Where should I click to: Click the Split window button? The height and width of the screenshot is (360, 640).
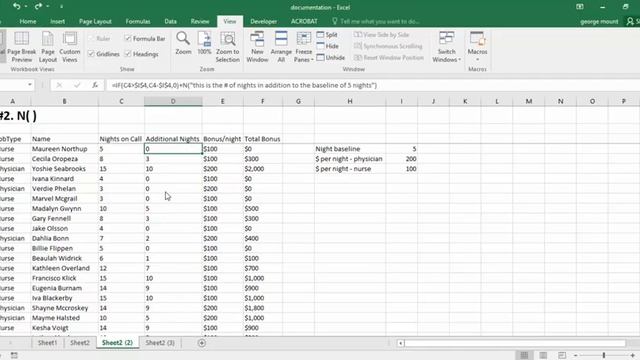pyautogui.click(x=327, y=35)
